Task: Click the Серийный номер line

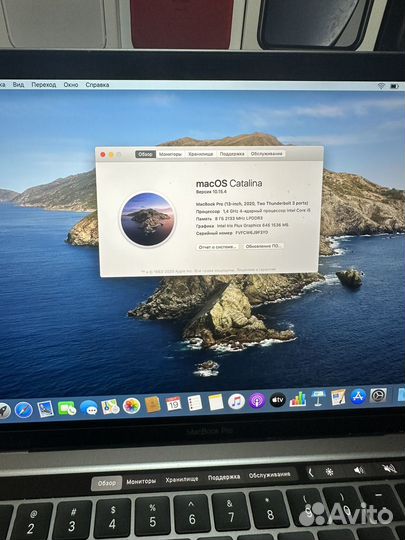Action: coord(232,233)
